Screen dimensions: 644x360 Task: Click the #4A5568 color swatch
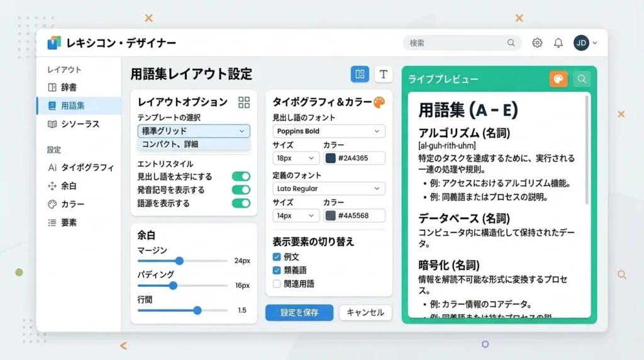tap(331, 216)
